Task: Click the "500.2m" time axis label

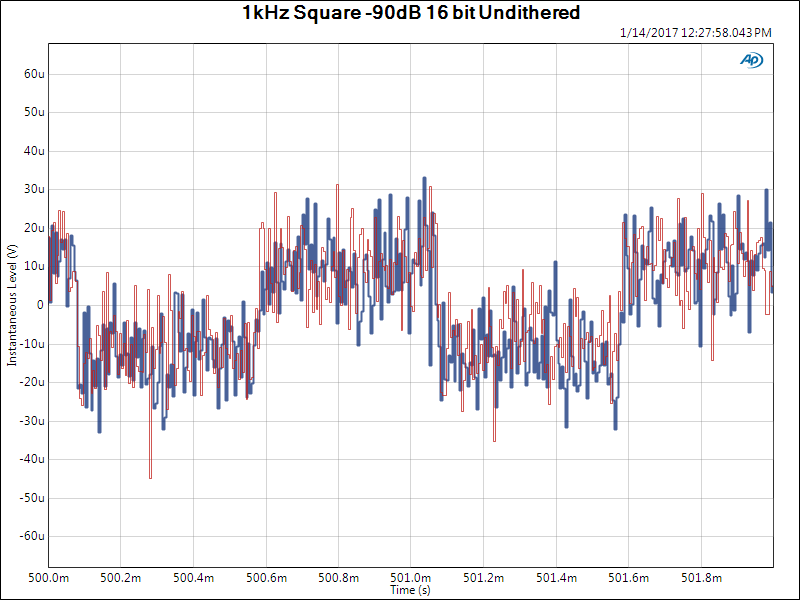Action: coord(120,578)
